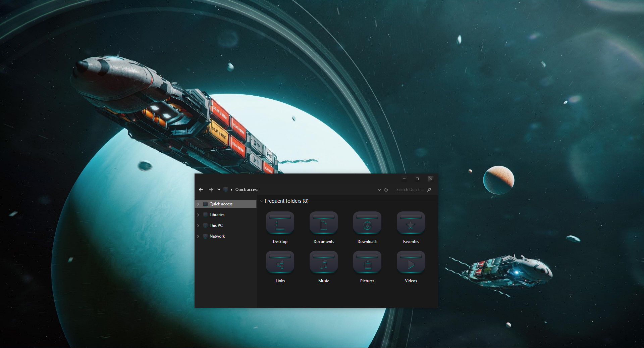Click the Videos folder label

point(411,281)
